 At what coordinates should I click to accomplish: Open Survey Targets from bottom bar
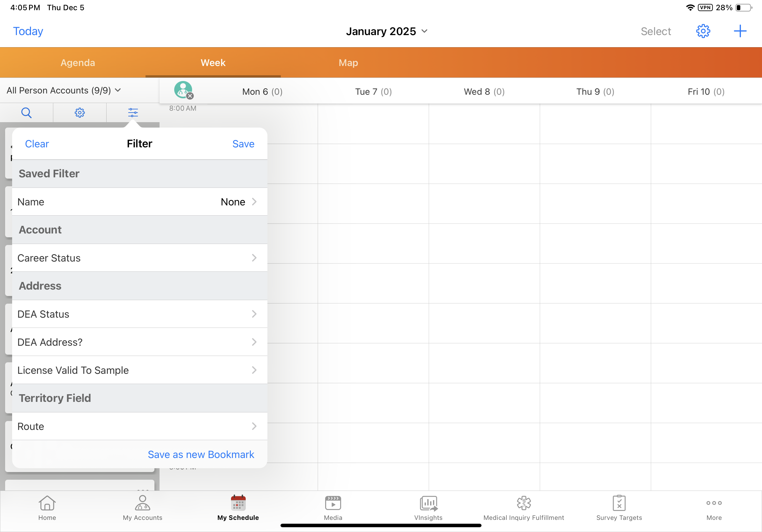(x=619, y=507)
